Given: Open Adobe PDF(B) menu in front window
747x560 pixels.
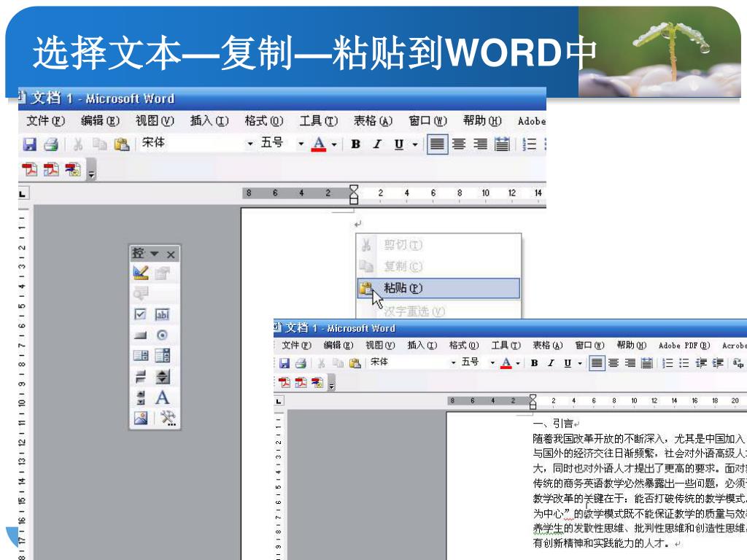Looking at the screenshot, I should [x=684, y=346].
